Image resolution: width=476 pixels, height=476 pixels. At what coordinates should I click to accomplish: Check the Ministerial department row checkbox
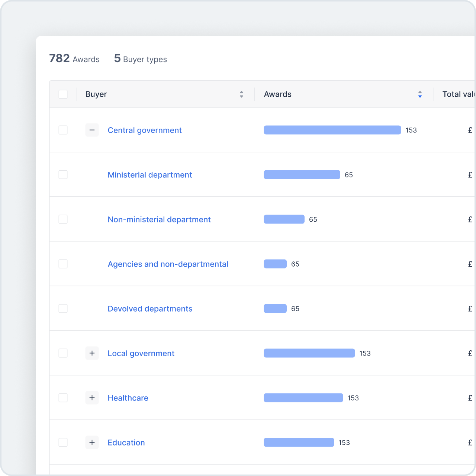[x=63, y=174]
